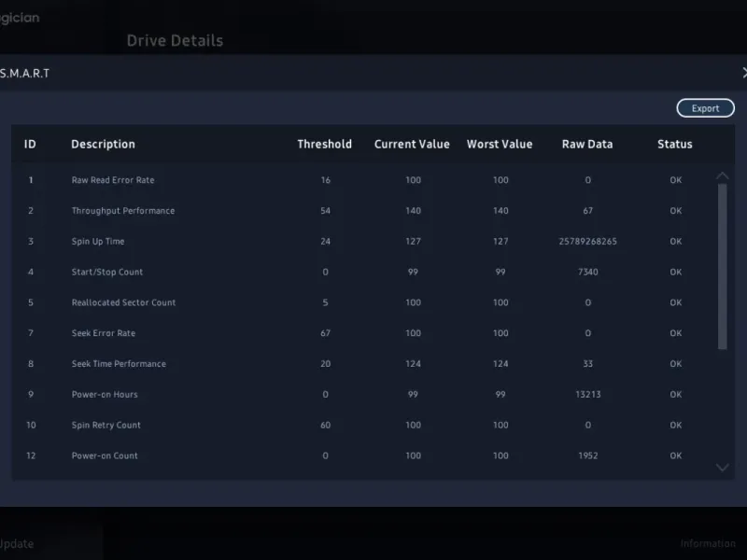Select the Reallocated Sector Count row

(364, 302)
